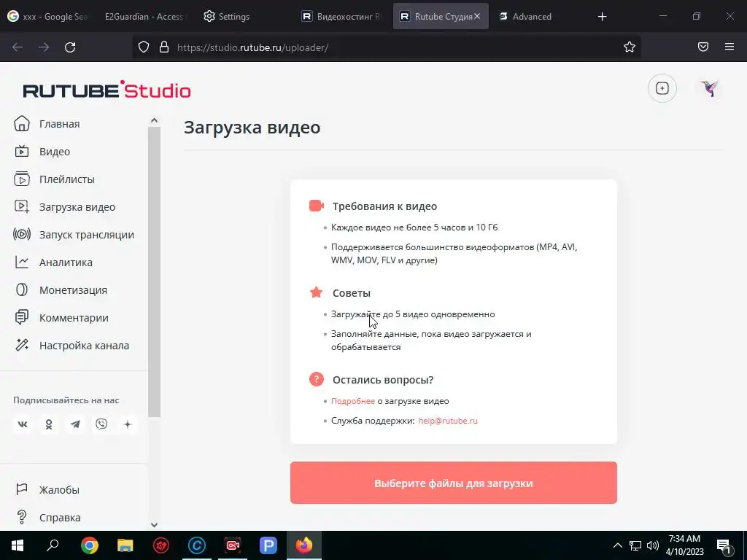The image size is (747, 560).
Task: Click the help@rutube.ru support email link
Action: point(448,421)
